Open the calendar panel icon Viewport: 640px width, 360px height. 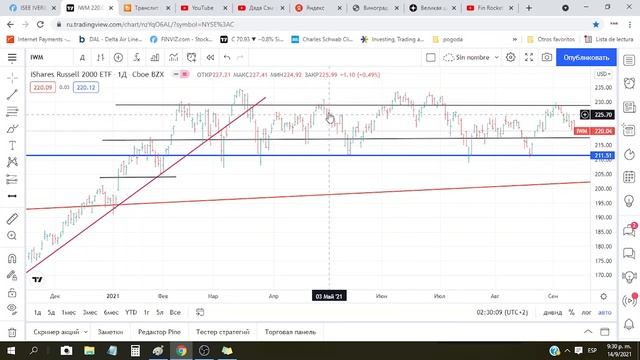(629, 177)
